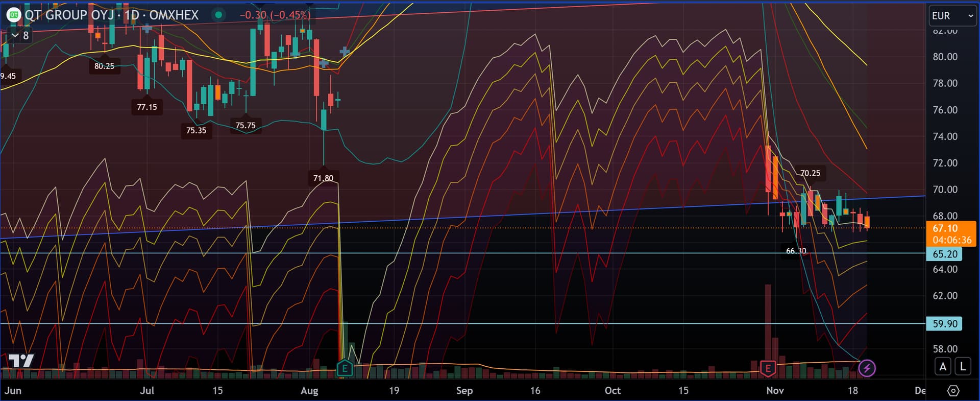Click the Jun date on time axis
The width and height of the screenshot is (980, 401).
[x=13, y=391]
